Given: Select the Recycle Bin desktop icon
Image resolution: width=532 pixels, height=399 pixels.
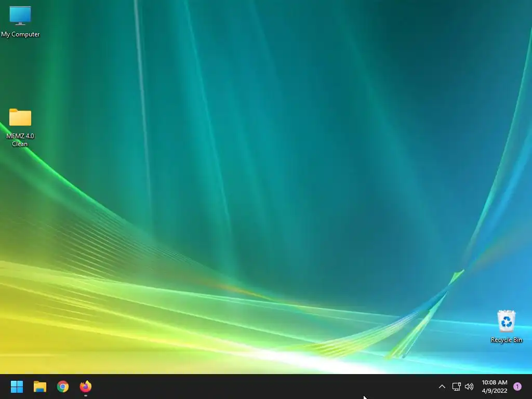Looking at the screenshot, I should [x=506, y=326].
